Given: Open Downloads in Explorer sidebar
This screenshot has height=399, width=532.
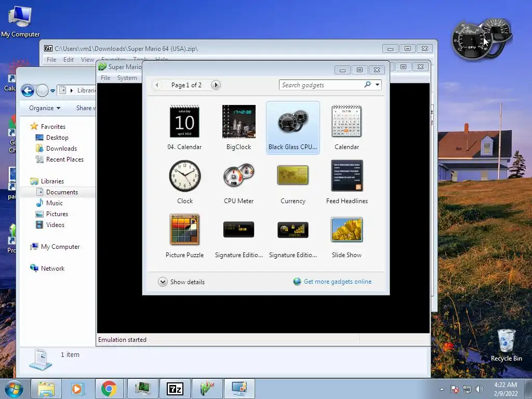Looking at the screenshot, I should click(x=61, y=148).
